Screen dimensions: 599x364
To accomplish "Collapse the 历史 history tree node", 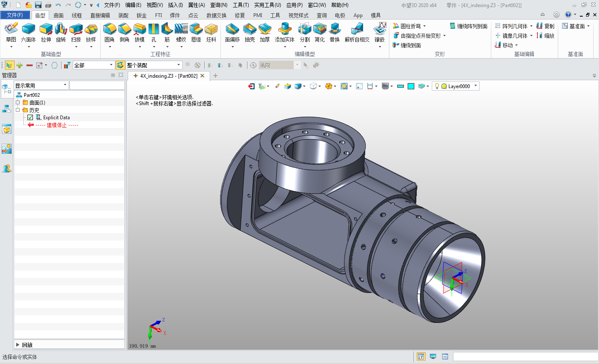I will point(18,110).
